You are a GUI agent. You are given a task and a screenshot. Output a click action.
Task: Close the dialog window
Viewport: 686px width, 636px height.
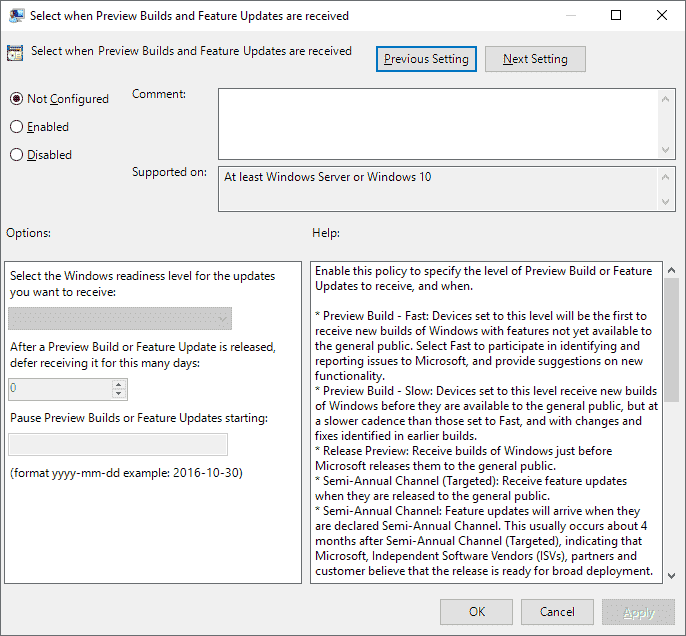click(662, 15)
